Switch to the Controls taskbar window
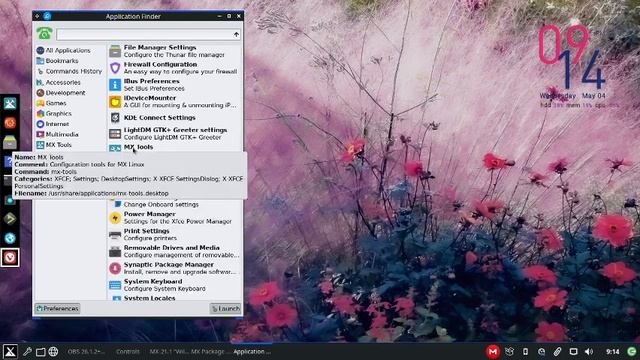Viewport: 640px width, 360px height. pyautogui.click(x=127, y=351)
